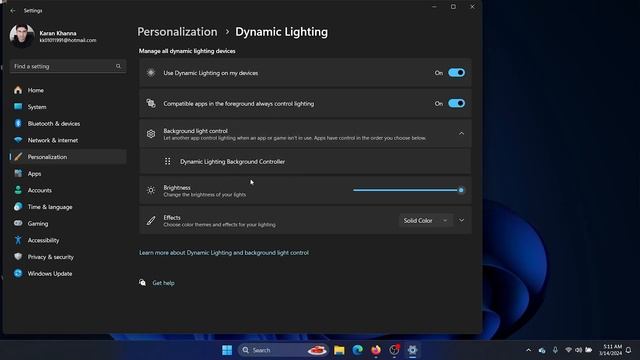Click the Brightness slider thumb
Image resolution: width=640 pixels, height=360 pixels.
461,190
